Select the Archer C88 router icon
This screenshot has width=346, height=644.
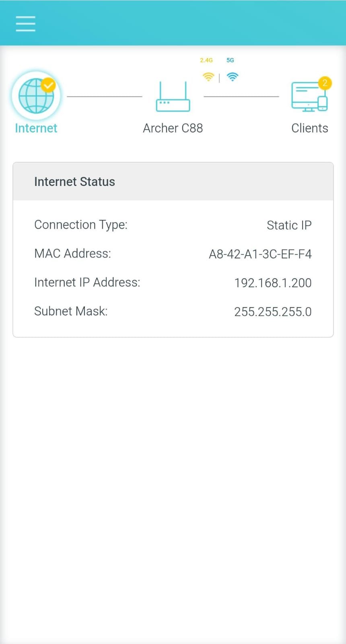point(173,97)
